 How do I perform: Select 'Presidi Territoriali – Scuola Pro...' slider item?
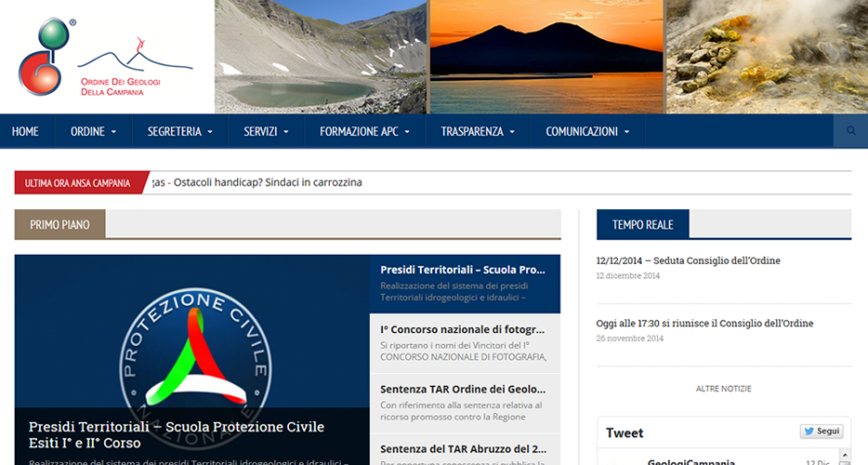(465, 284)
